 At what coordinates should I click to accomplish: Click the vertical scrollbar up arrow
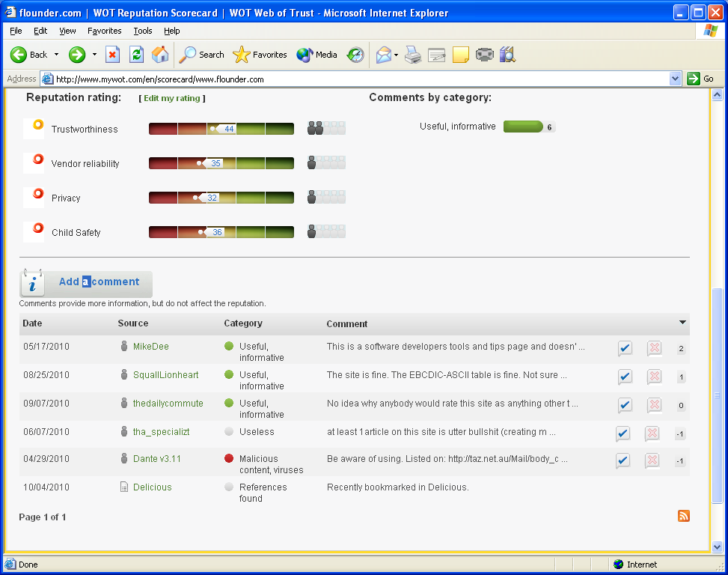tap(718, 96)
